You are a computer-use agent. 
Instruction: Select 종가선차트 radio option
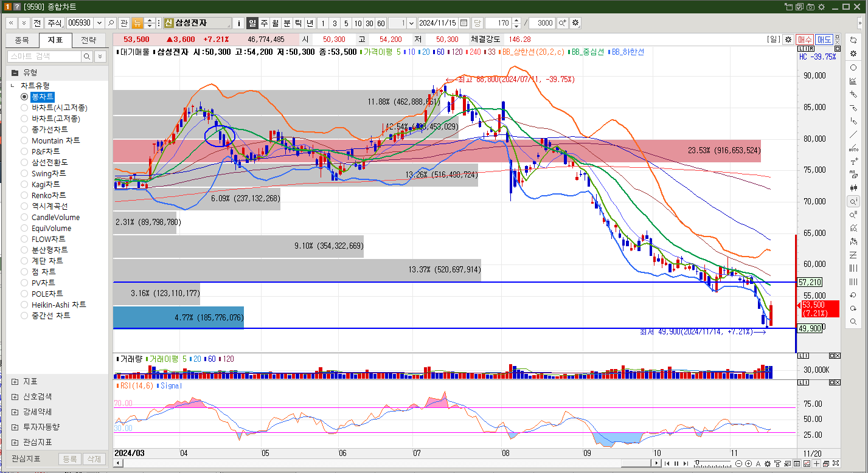(x=24, y=129)
